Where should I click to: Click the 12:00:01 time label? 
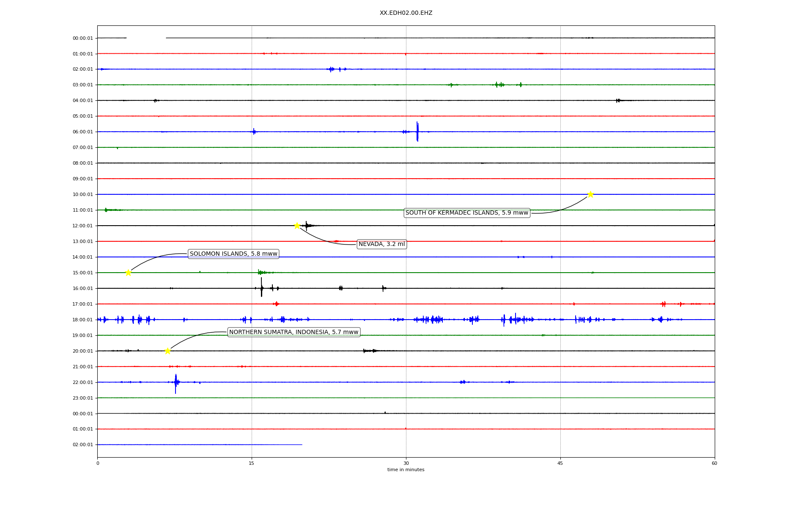pos(82,226)
